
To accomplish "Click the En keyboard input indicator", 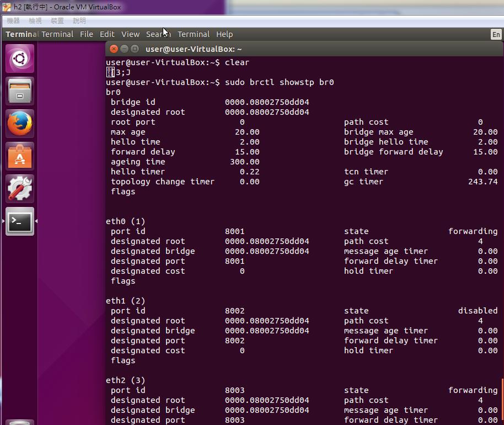I will [x=496, y=34].
